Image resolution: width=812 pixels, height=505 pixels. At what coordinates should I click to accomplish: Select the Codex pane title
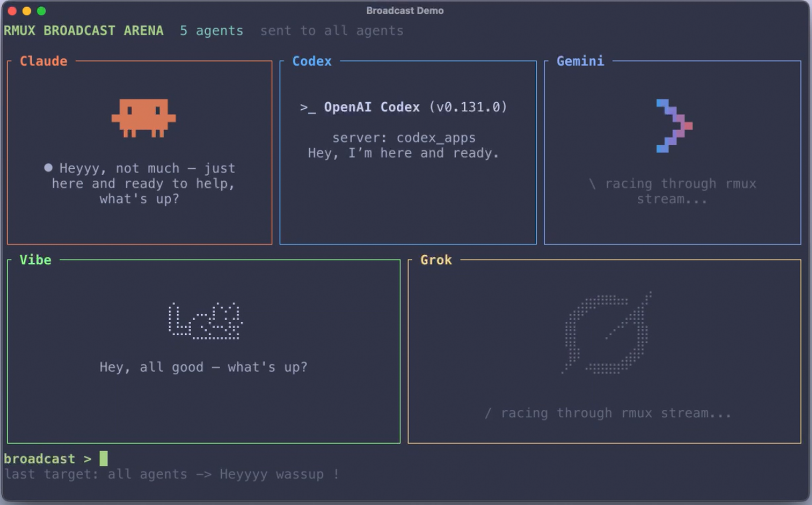coord(312,61)
